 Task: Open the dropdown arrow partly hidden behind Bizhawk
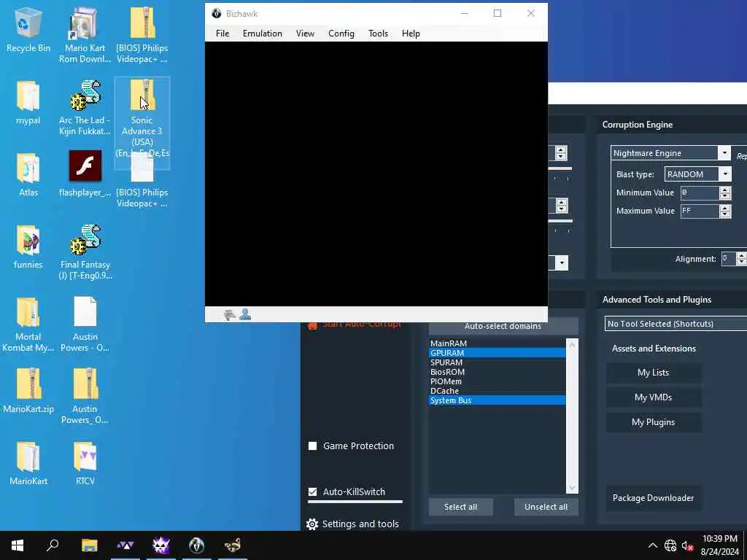pyautogui.click(x=562, y=262)
